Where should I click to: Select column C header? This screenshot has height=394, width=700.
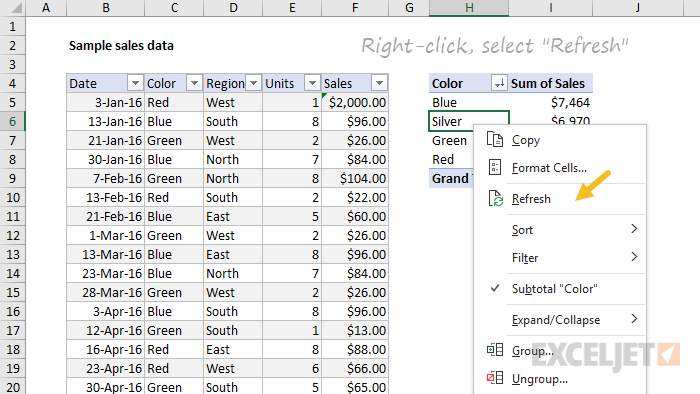pyautogui.click(x=174, y=8)
